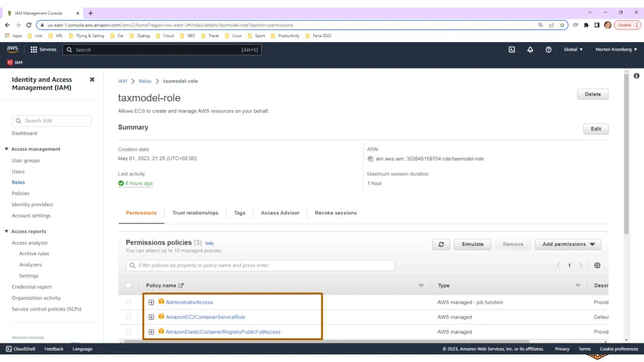Click the AWS console search bar
644x362 pixels.
[162, 50]
